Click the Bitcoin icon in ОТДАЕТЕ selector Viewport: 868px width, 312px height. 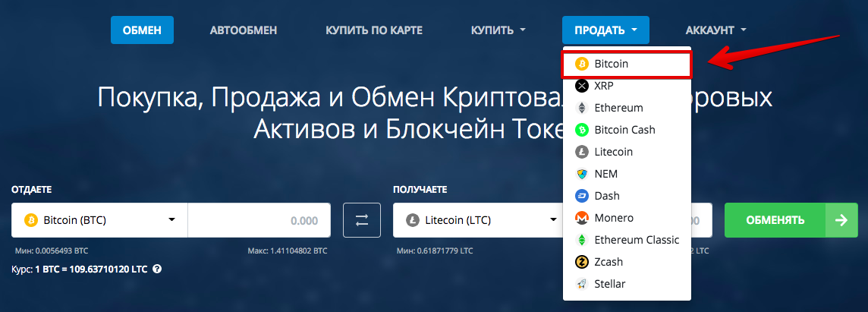(30, 220)
